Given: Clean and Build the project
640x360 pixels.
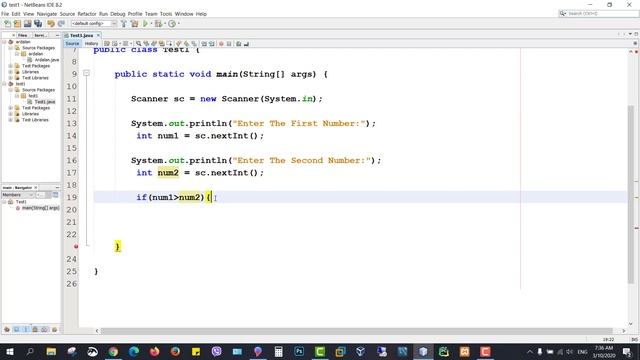Looking at the screenshot, I should click(x=134, y=24).
